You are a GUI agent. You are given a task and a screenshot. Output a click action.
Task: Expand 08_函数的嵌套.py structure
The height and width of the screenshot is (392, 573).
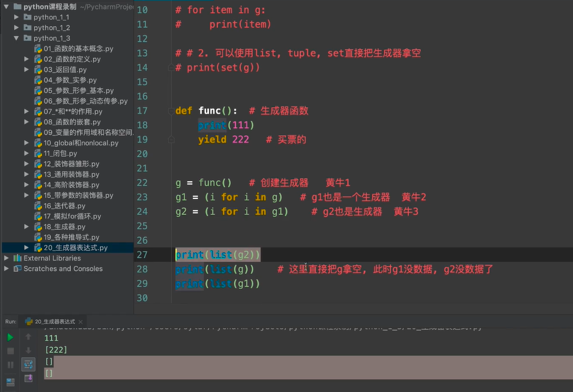point(26,122)
